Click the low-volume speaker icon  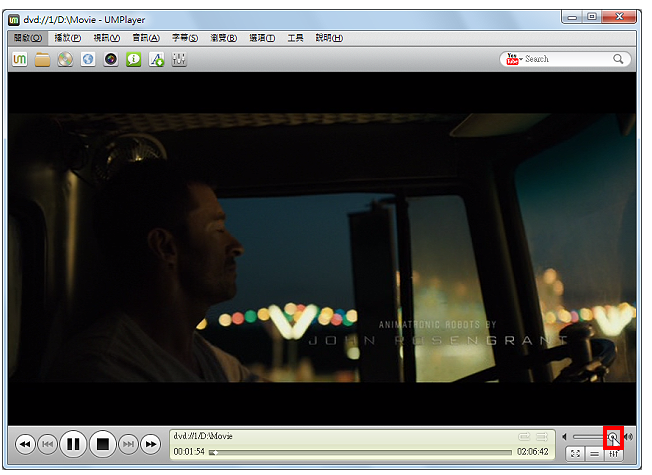(x=564, y=437)
